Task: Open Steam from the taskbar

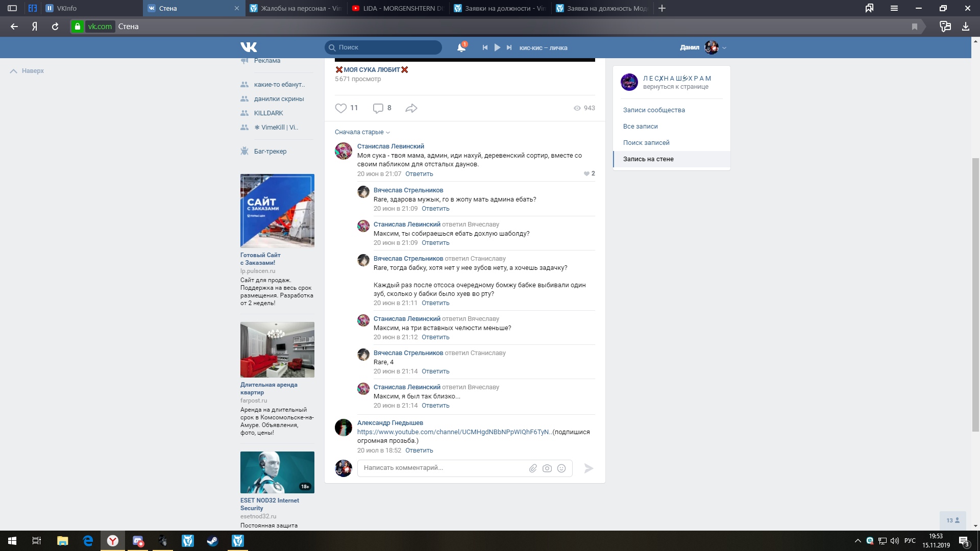Action: pos(212,541)
